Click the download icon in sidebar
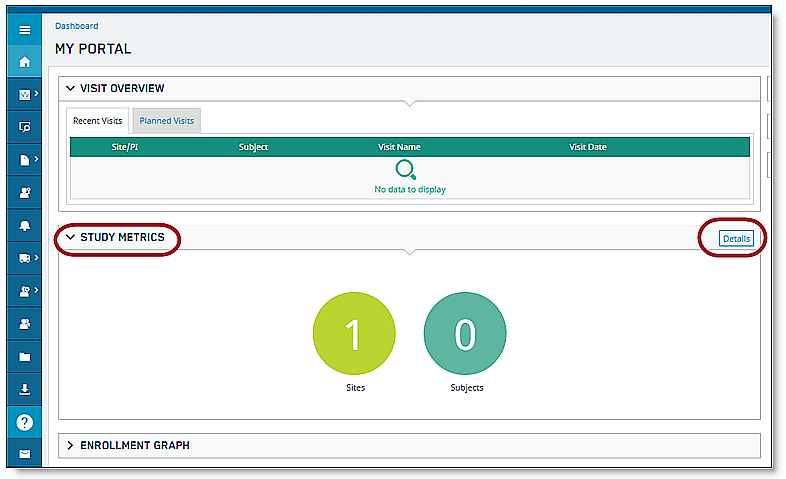The height and width of the screenshot is (479, 786). coord(25,389)
